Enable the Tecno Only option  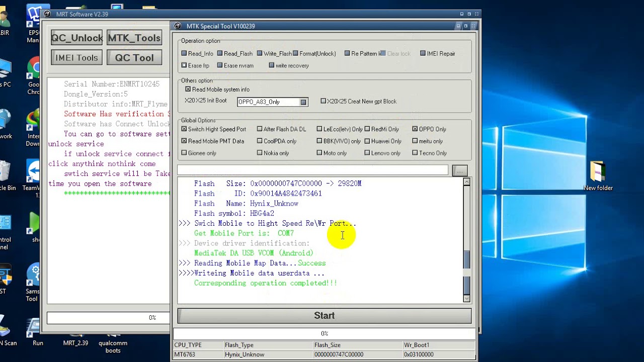pyautogui.click(x=415, y=153)
